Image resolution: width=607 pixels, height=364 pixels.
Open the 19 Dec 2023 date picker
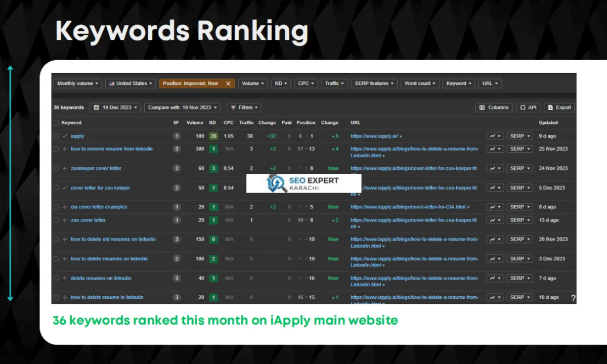pyautogui.click(x=115, y=108)
